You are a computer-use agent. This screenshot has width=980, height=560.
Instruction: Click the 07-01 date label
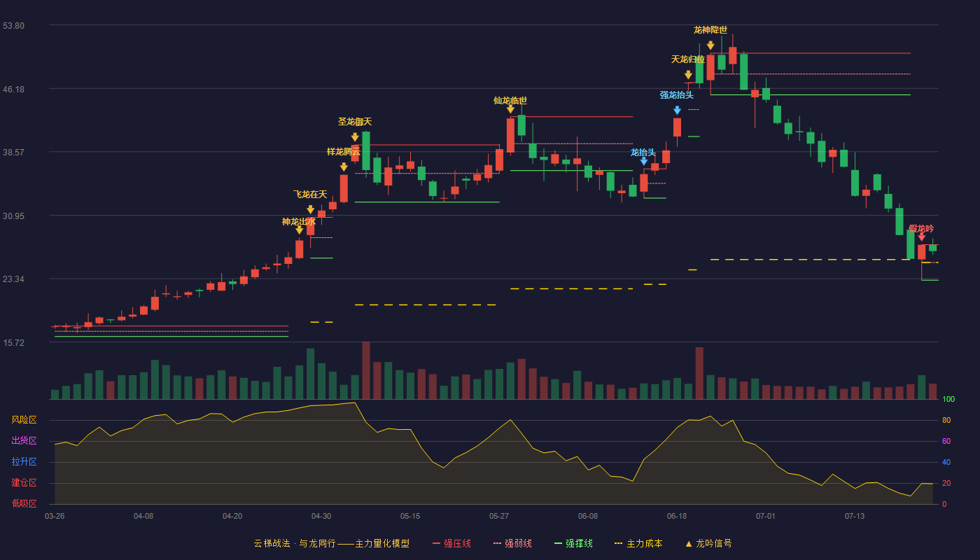click(766, 516)
